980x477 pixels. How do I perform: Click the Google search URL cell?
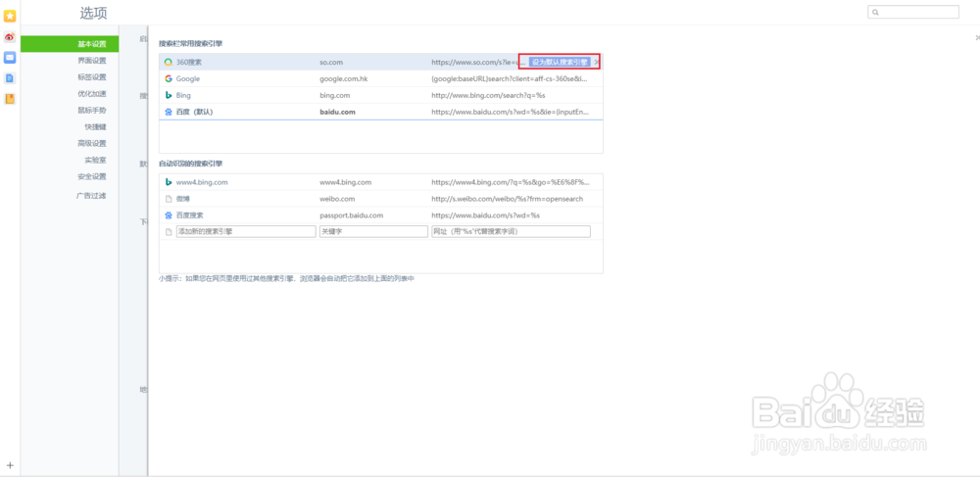click(510, 78)
